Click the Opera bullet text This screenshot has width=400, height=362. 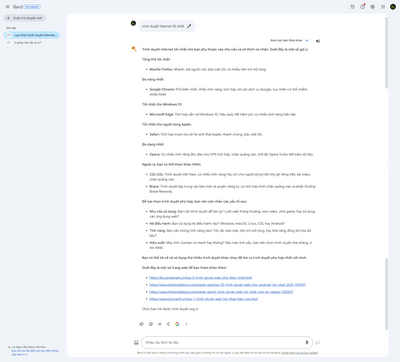[x=231, y=154]
